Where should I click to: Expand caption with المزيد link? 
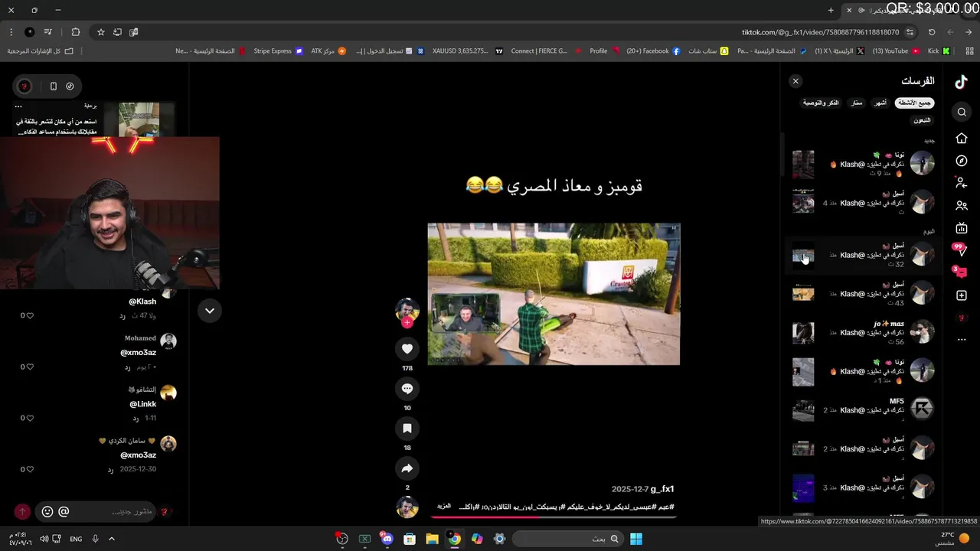(x=444, y=507)
